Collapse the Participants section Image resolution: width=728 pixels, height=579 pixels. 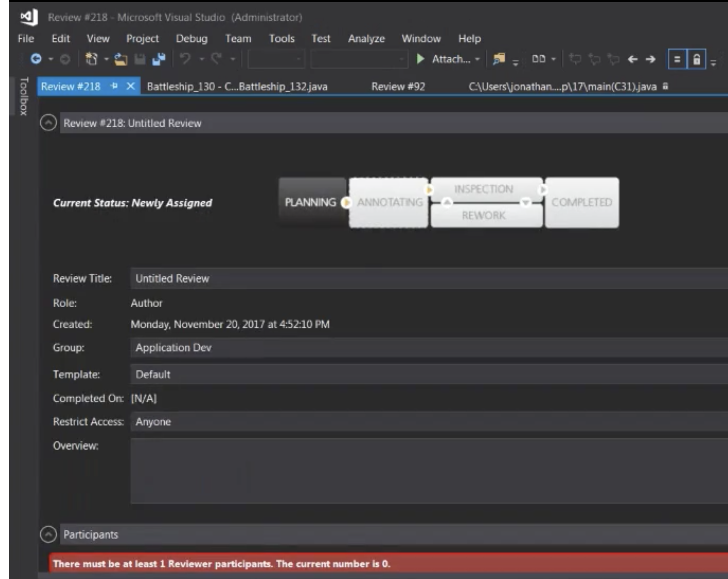(x=48, y=534)
